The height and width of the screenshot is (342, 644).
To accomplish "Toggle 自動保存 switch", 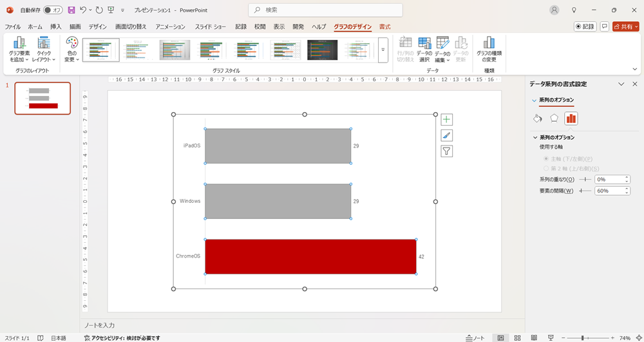I will (53, 10).
